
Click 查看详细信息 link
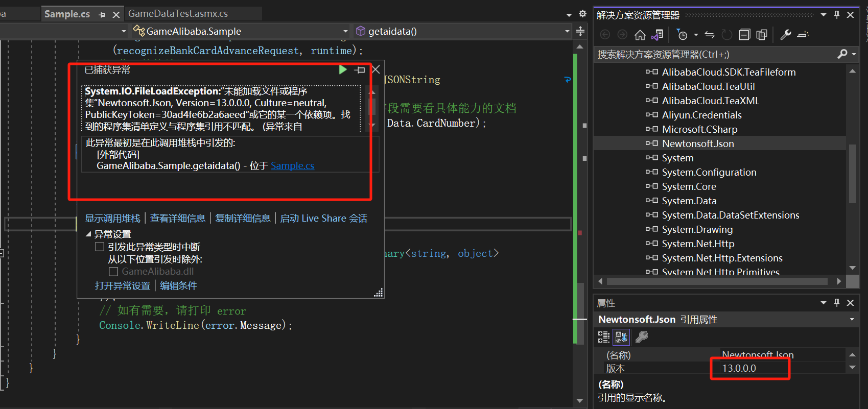coord(177,218)
